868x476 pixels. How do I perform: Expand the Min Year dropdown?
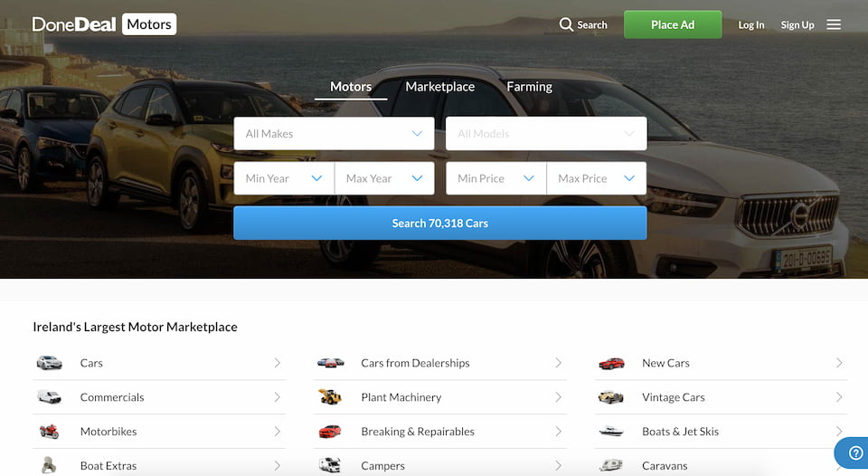(284, 178)
